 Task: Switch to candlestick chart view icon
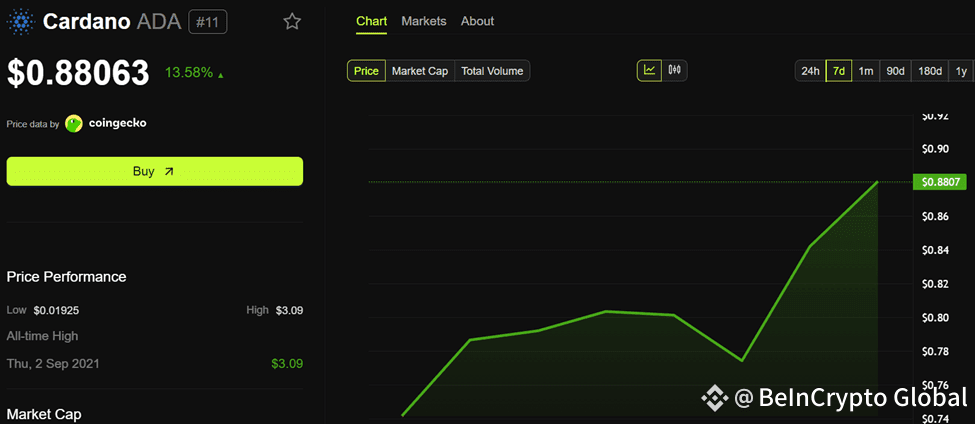[x=675, y=70]
